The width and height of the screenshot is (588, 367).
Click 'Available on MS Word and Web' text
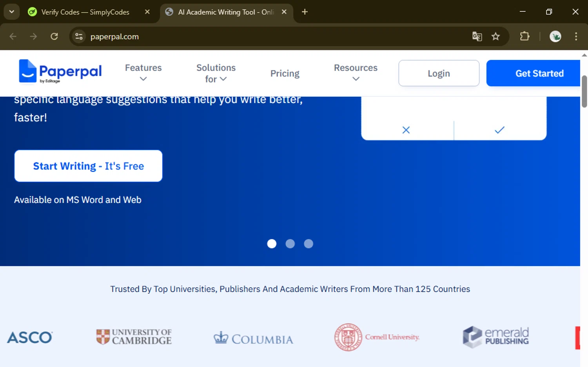click(x=78, y=200)
